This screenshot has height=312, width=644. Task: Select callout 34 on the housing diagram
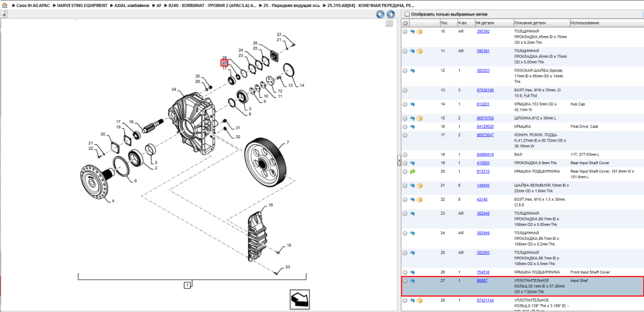coord(173,89)
